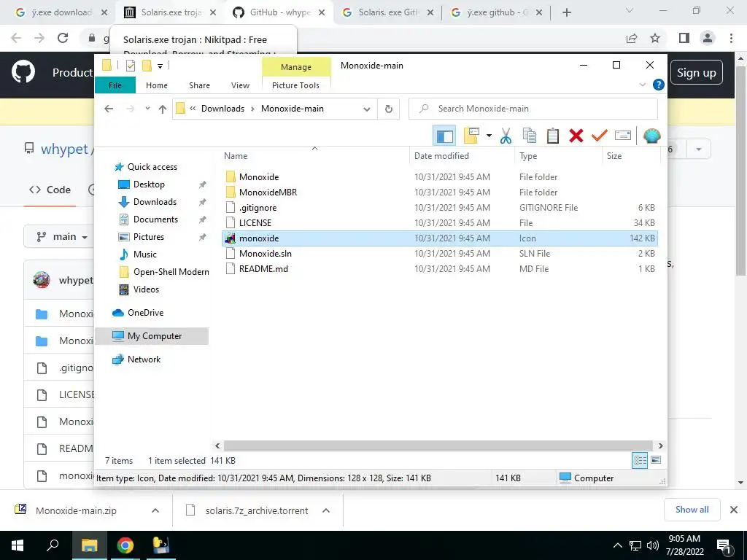Image resolution: width=747 pixels, height=560 pixels.
Task: Open the Windows Start menu
Action: pos(18,545)
